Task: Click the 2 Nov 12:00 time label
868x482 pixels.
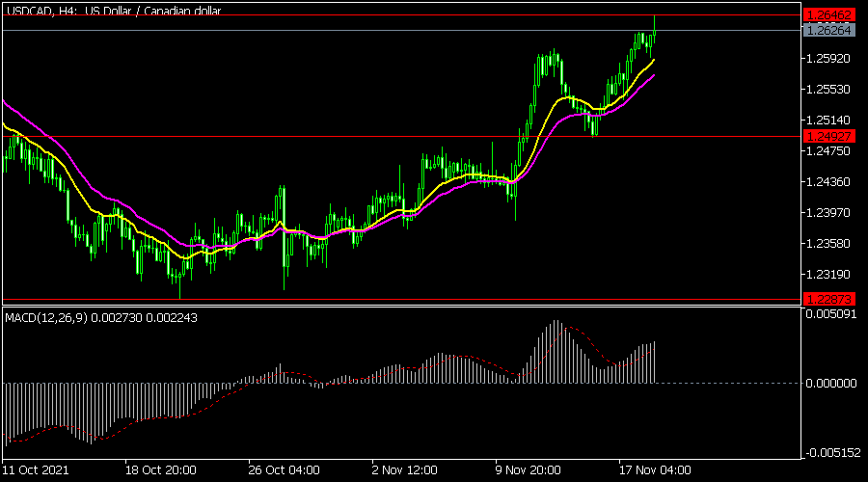Action: 405,470
